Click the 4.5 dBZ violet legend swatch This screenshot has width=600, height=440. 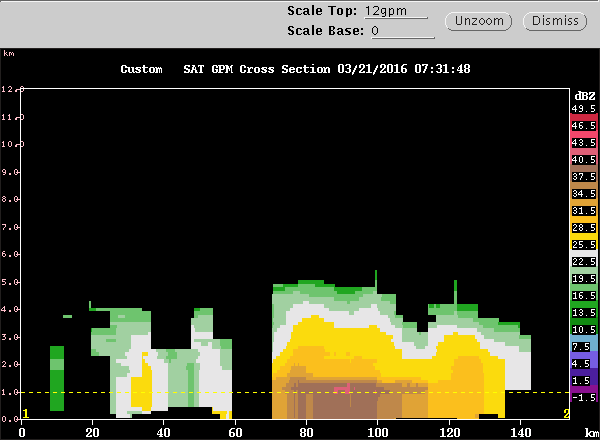pyautogui.click(x=584, y=363)
